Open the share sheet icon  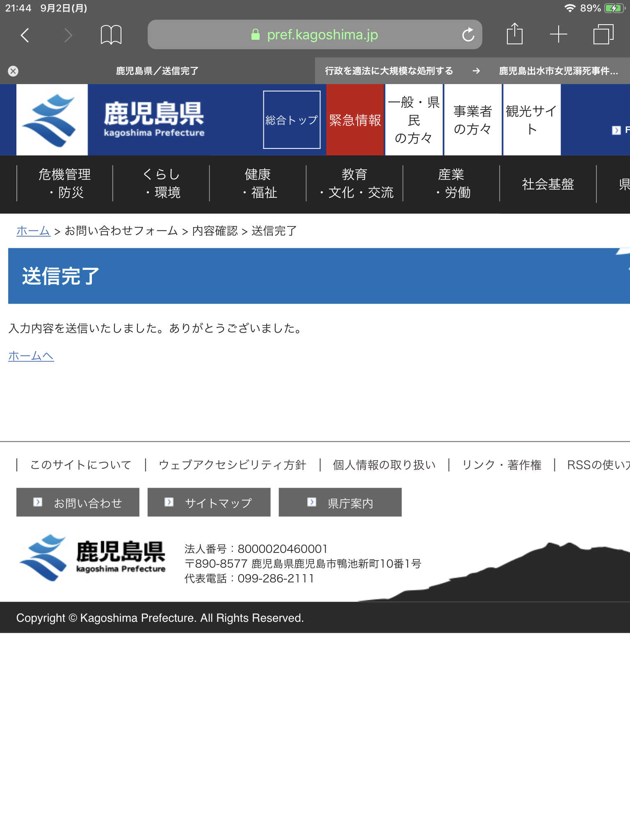(514, 34)
